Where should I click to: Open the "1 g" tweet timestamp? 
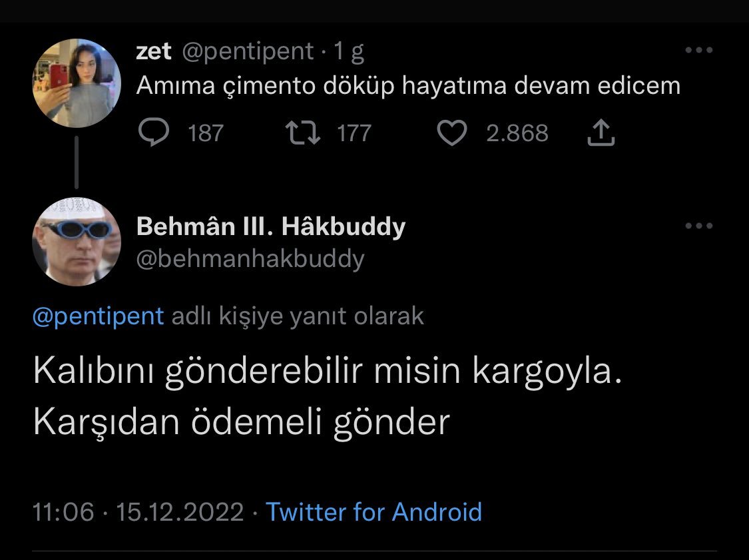(x=349, y=51)
